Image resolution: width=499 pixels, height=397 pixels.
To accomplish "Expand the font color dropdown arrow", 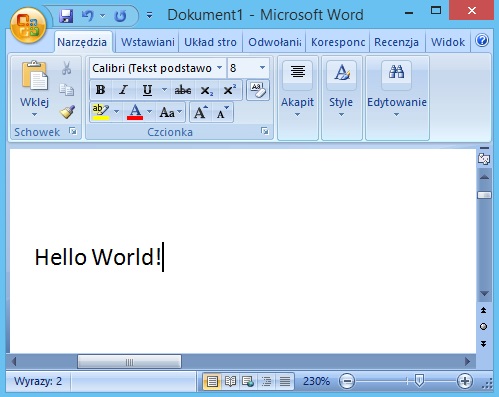I will click(x=149, y=111).
